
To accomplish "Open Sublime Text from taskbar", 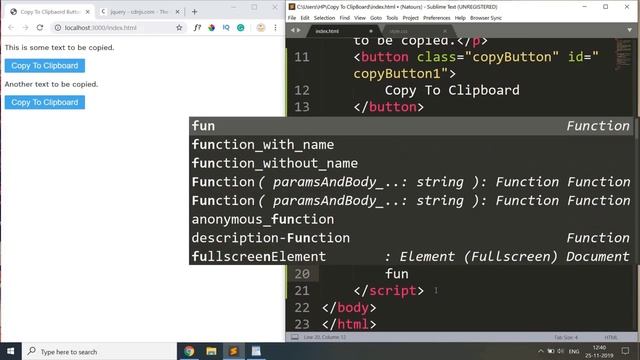I will tap(233, 351).
